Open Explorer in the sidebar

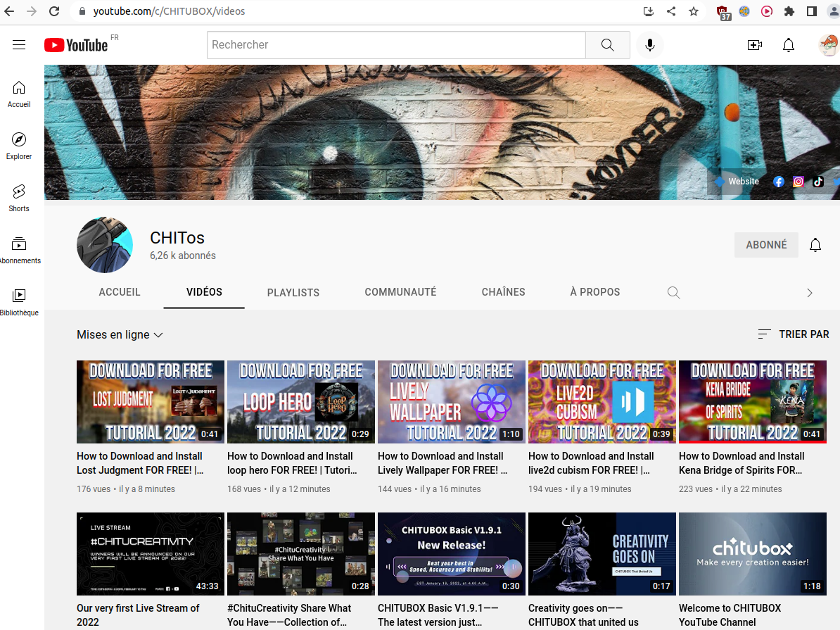click(x=19, y=146)
